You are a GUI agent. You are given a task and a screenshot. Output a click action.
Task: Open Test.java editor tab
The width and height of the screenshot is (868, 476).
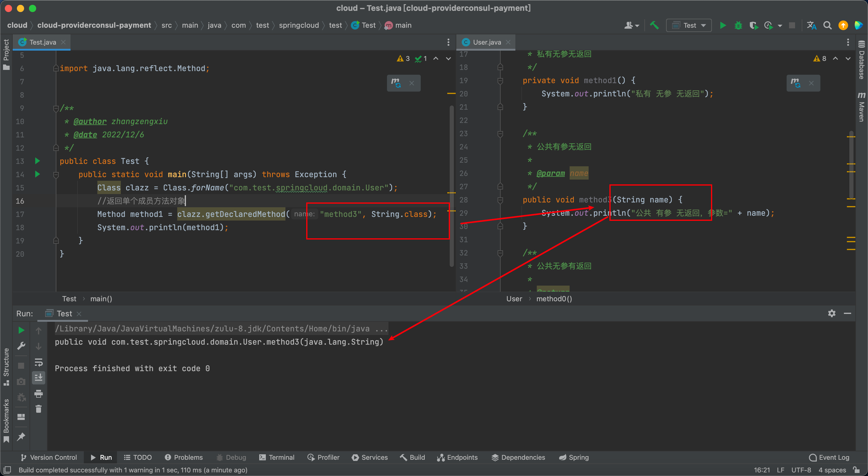(42, 42)
